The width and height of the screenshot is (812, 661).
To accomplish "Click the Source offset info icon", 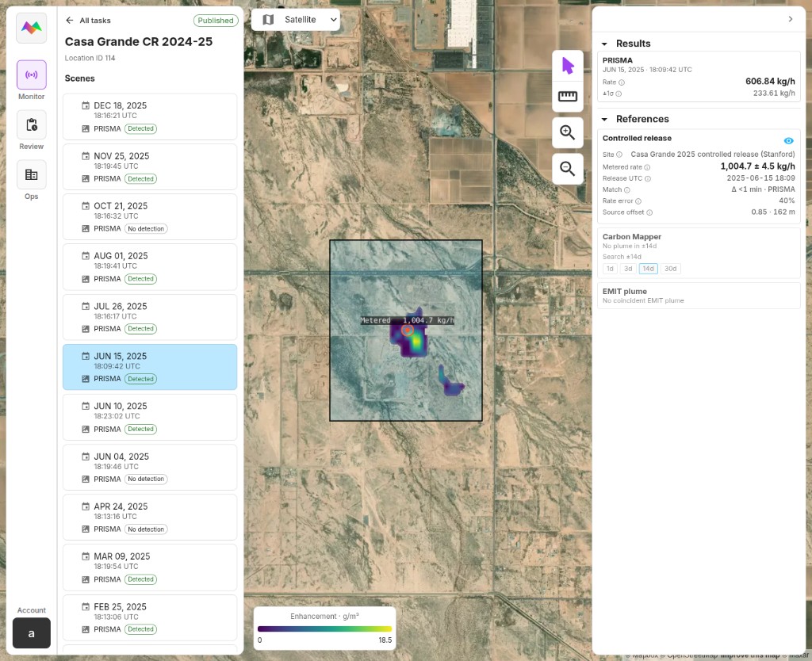I will coord(649,212).
